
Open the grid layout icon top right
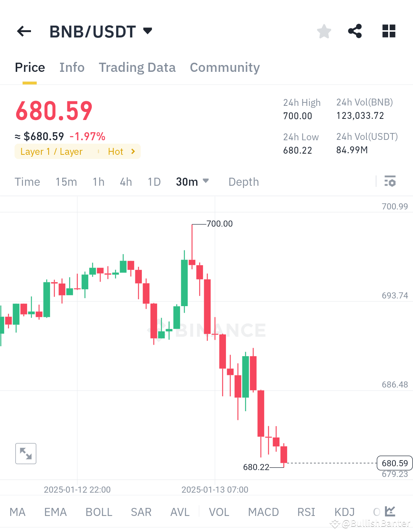(389, 31)
